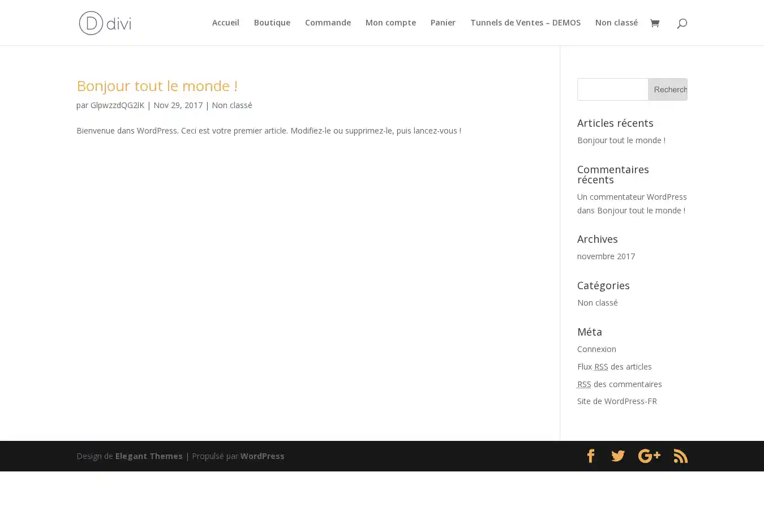
Task: Open the header search magnifier icon
Action: pyautogui.click(x=682, y=23)
